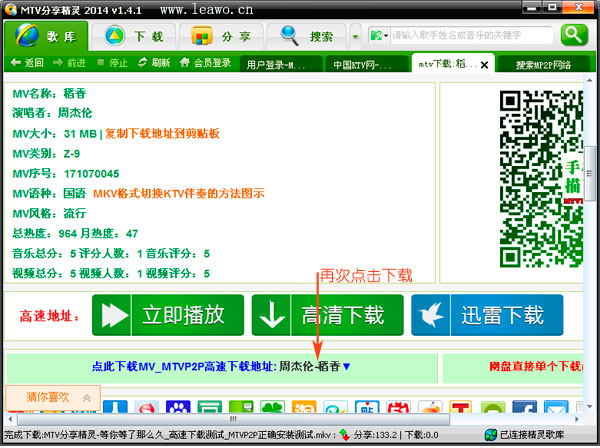Image resolution: width=600 pixels, height=448 pixels.
Task: Click the magnifier icon on 搜索
Action: pos(290,35)
